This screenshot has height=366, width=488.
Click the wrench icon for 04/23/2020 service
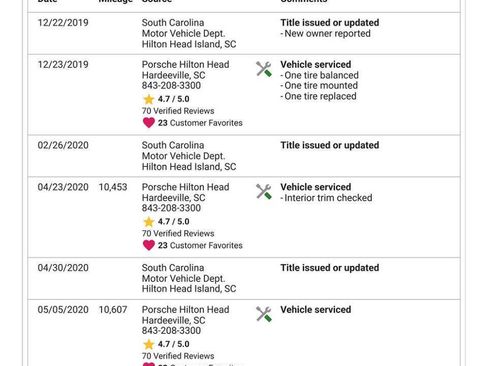(264, 192)
